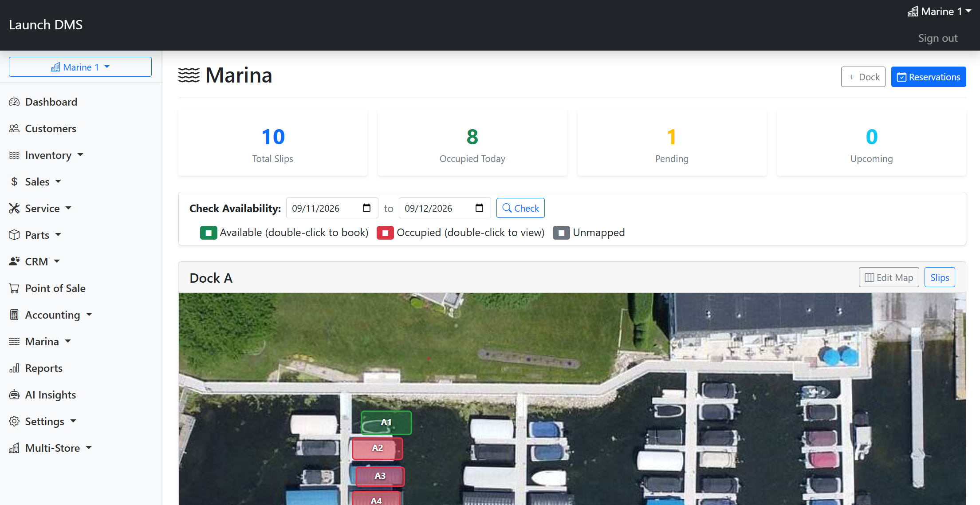Click the Sign out link
Screen dimensions: 980x505
point(938,38)
